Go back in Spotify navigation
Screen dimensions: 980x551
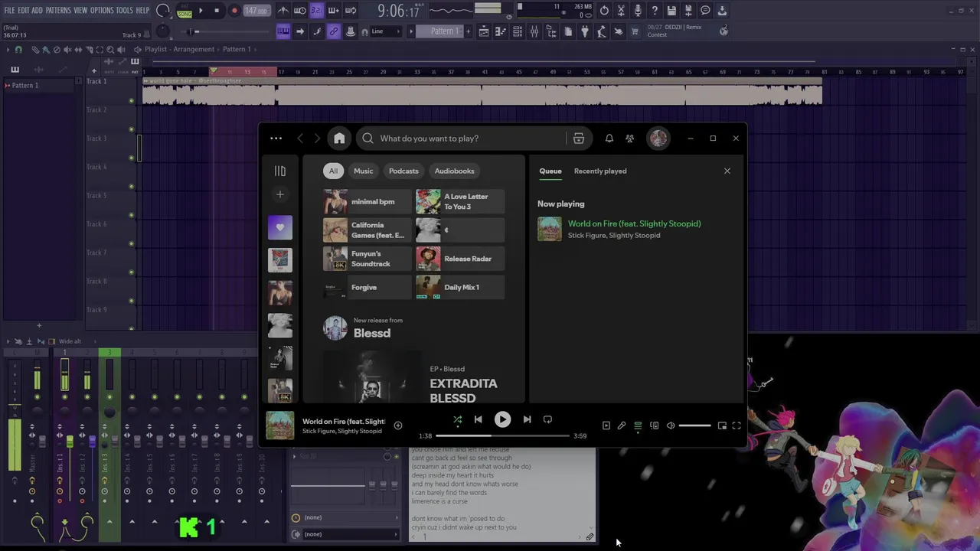[300, 139]
